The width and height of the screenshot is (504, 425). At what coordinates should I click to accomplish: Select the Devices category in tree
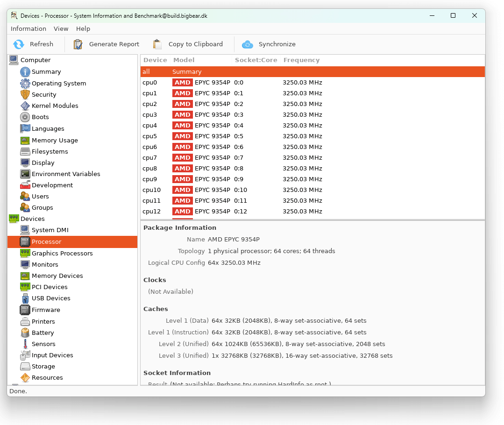coord(33,219)
